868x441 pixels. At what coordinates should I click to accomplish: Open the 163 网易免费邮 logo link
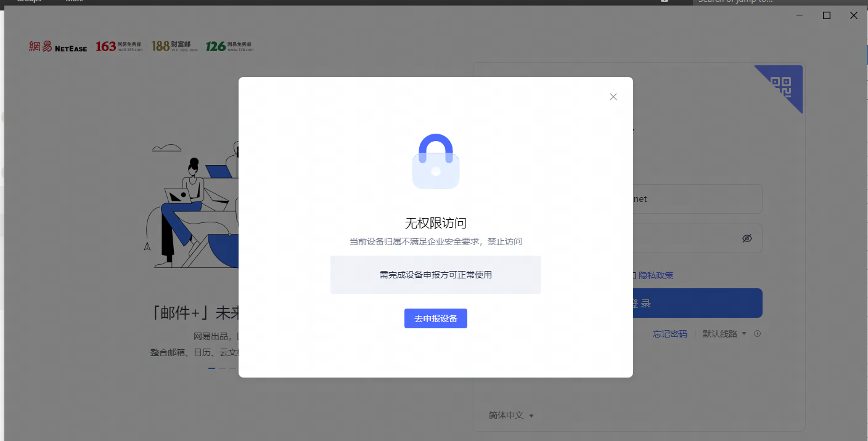click(x=119, y=47)
